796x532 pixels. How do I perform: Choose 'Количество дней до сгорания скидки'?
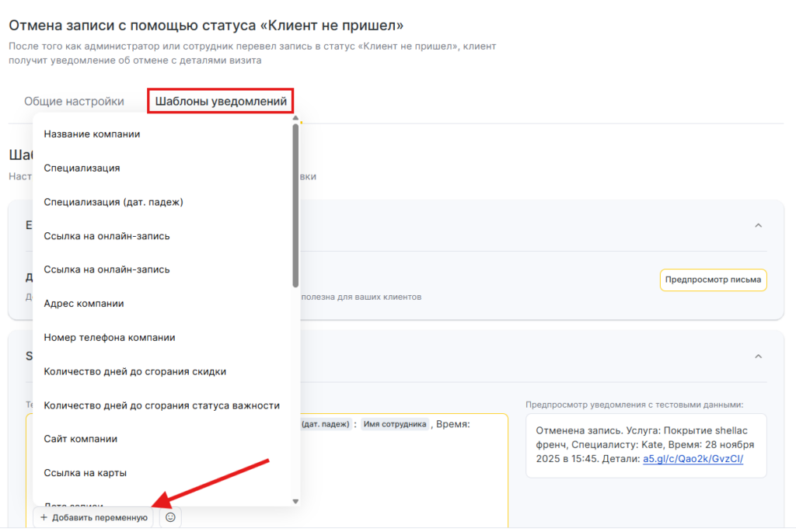pos(134,371)
